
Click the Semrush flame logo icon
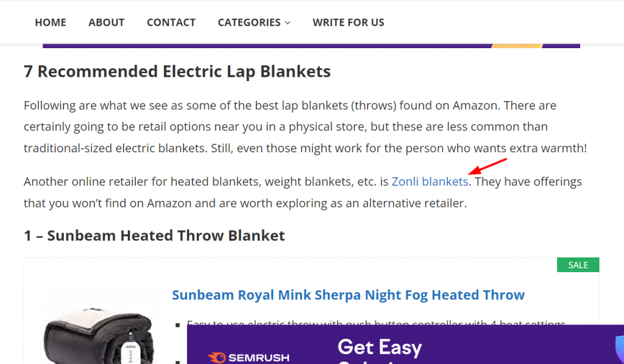(x=216, y=358)
